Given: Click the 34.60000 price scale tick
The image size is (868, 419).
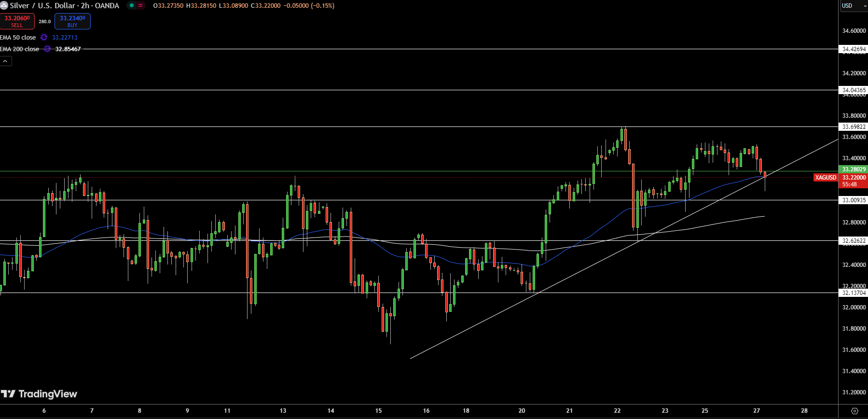Looking at the screenshot, I should [x=854, y=30].
